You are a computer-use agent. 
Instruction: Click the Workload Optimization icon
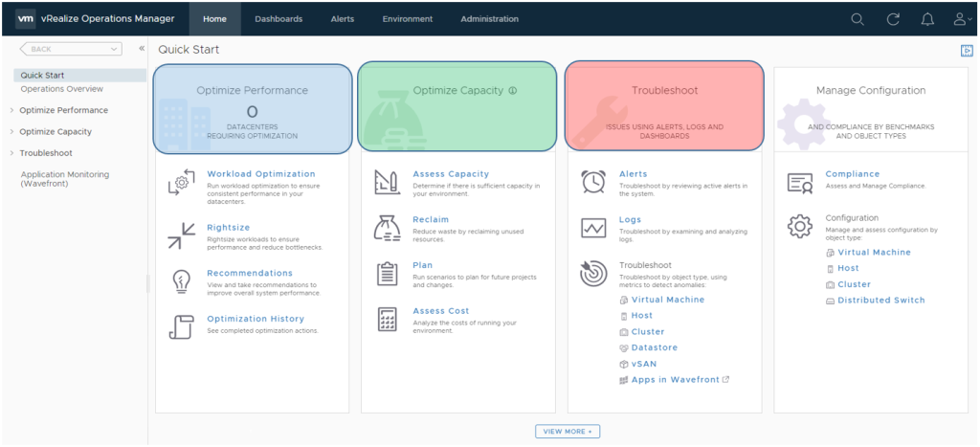point(181,182)
